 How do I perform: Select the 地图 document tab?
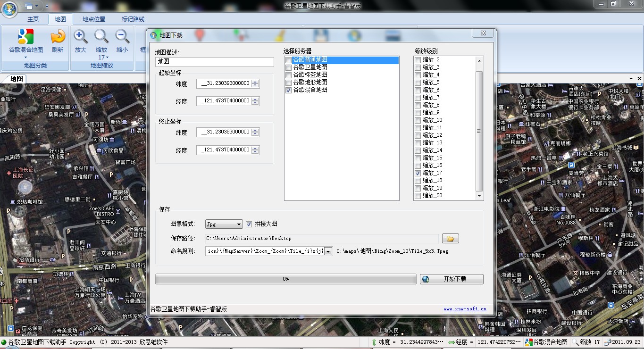[x=17, y=79]
